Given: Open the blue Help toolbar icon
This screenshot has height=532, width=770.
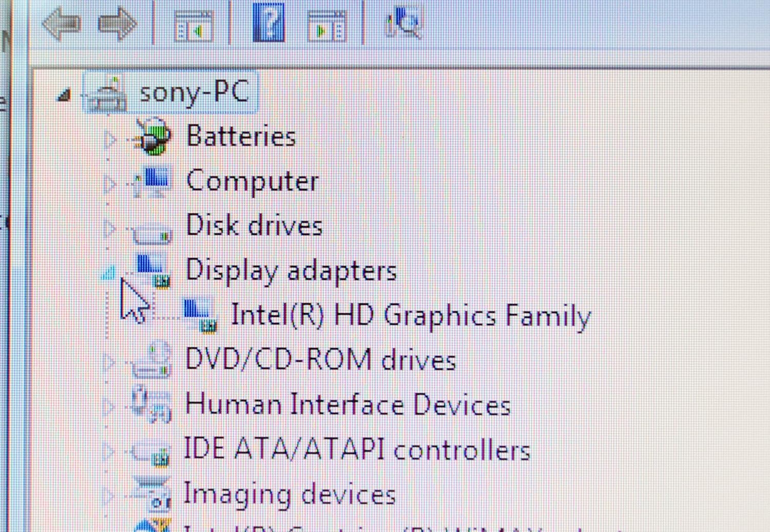Looking at the screenshot, I should tap(268, 22).
